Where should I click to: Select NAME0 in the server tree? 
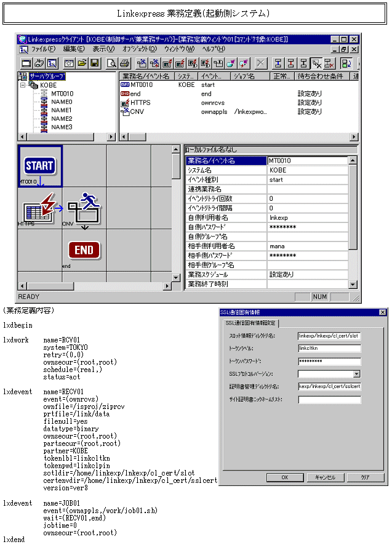[x=62, y=102]
